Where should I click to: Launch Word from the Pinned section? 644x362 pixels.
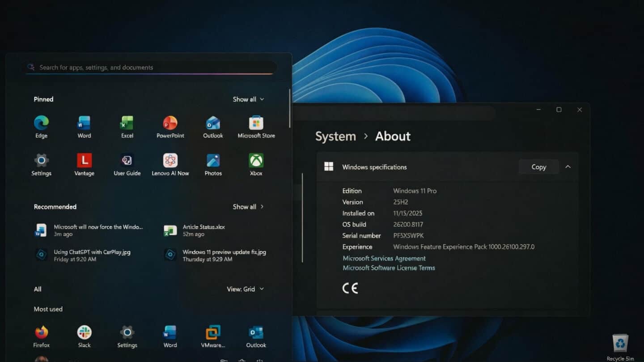pos(84,127)
